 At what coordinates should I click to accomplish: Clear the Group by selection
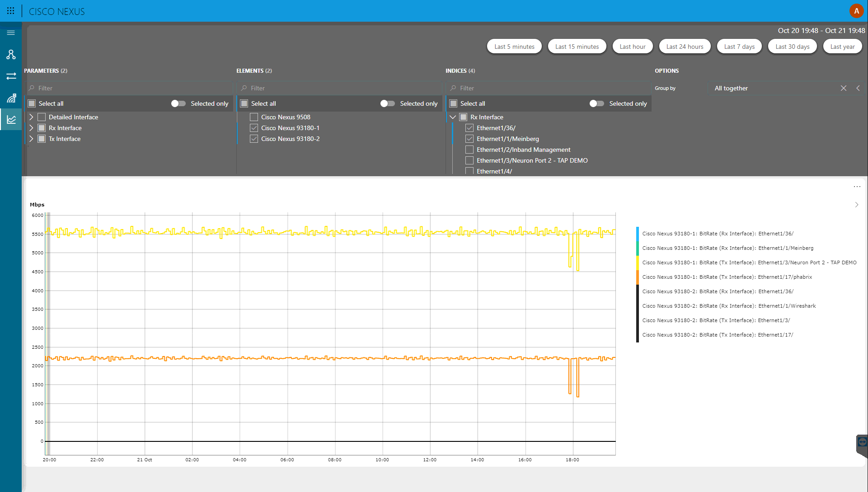pos(844,88)
